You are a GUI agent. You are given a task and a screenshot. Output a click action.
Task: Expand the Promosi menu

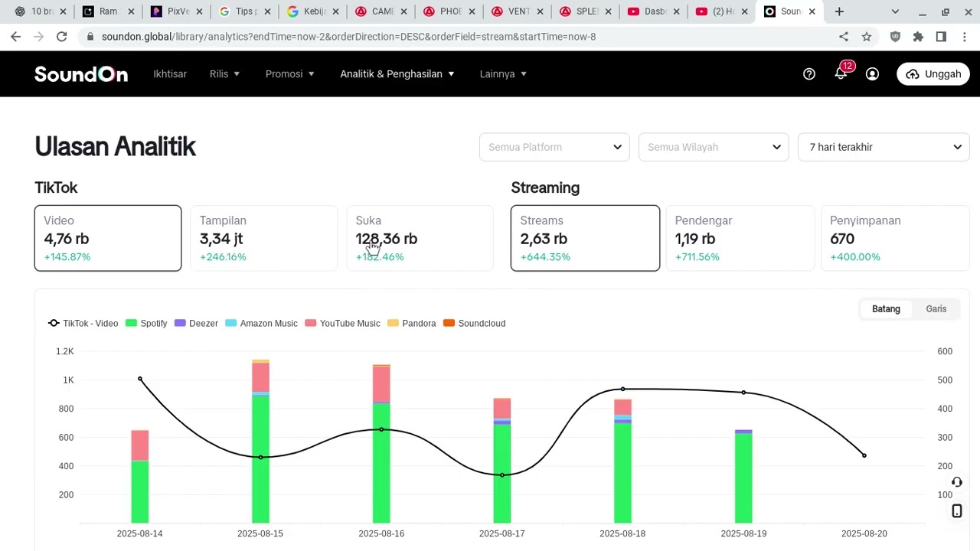(x=290, y=73)
